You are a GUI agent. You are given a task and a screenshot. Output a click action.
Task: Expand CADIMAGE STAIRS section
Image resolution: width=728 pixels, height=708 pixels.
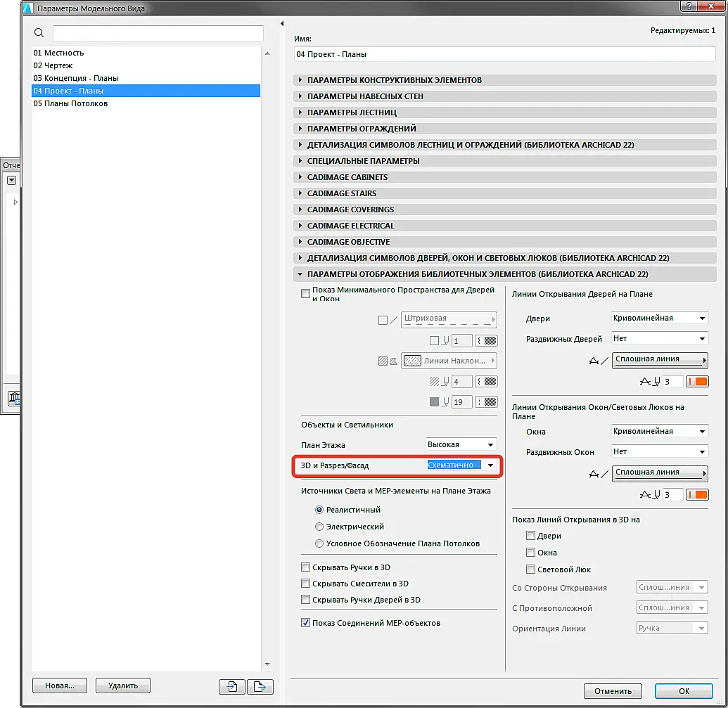coord(505,193)
